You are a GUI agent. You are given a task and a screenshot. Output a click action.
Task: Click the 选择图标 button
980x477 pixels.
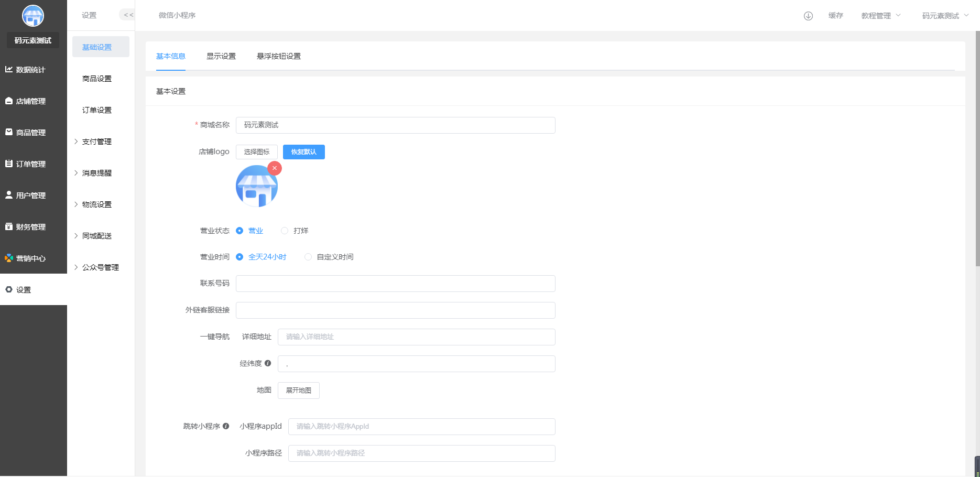(257, 152)
